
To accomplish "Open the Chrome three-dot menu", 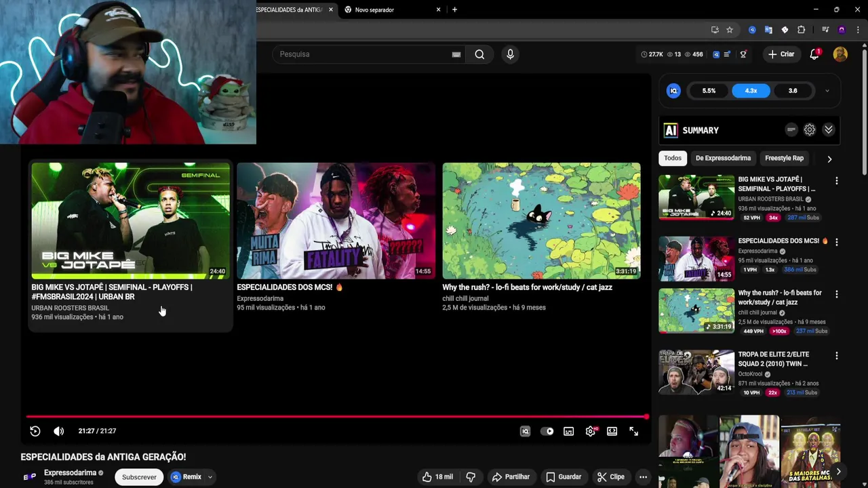I will [858, 30].
